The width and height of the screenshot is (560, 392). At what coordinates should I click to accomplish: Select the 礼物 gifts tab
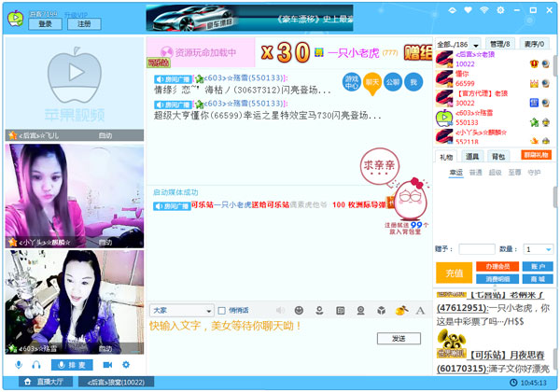click(446, 157)
